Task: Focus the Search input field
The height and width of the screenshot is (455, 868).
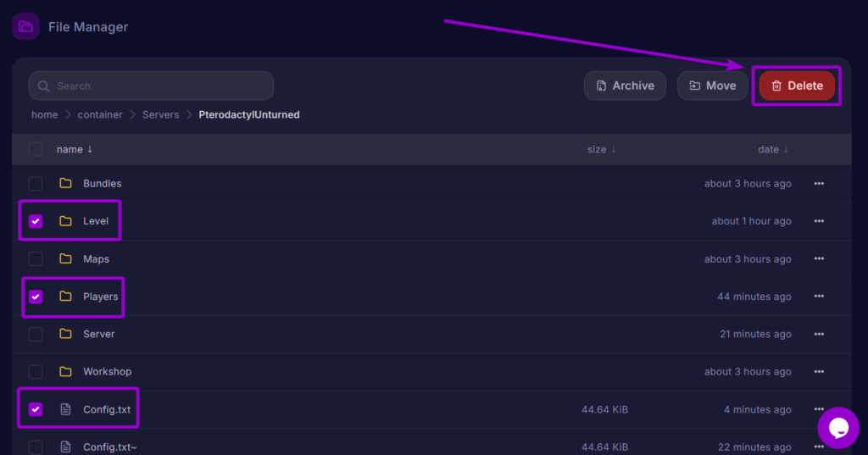Action: 151,86
